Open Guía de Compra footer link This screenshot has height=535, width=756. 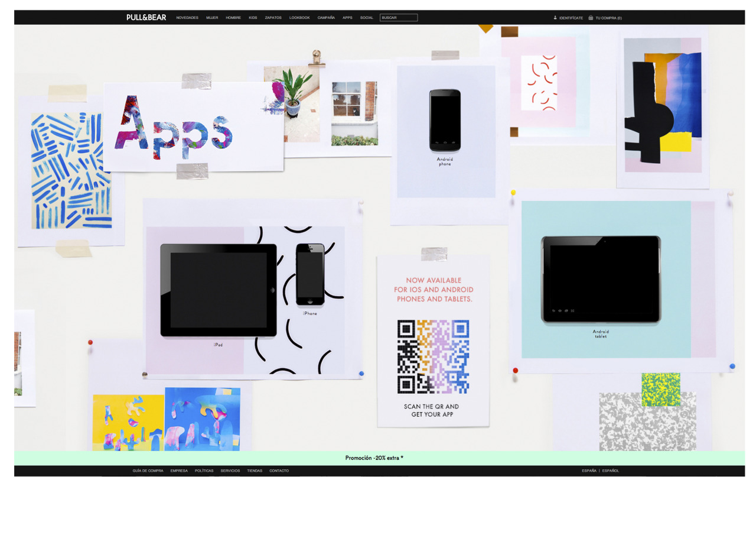click(148, 471)
